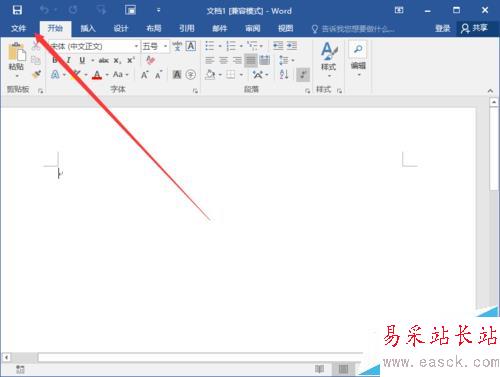Open the 插入 (Insert) tab
The width and height of the screenshot is (500, 377).
coord(88,28)
